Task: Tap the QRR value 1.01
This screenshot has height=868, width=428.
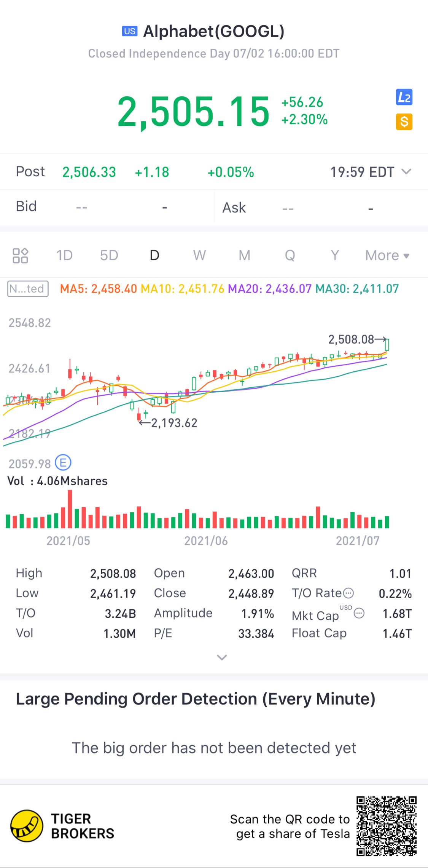Action: [401, 574]
